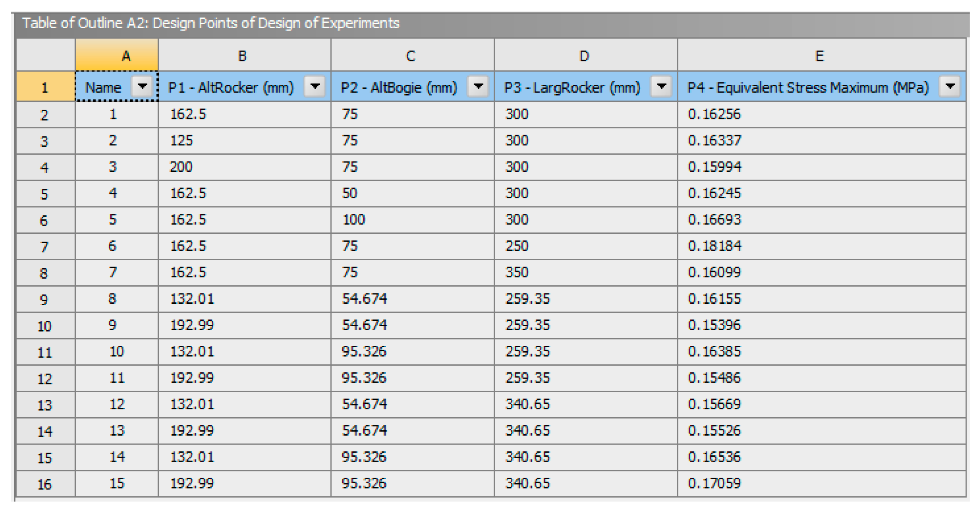Select column header B
The height and width of the screenshot is (511, 980).
[244, 56]
